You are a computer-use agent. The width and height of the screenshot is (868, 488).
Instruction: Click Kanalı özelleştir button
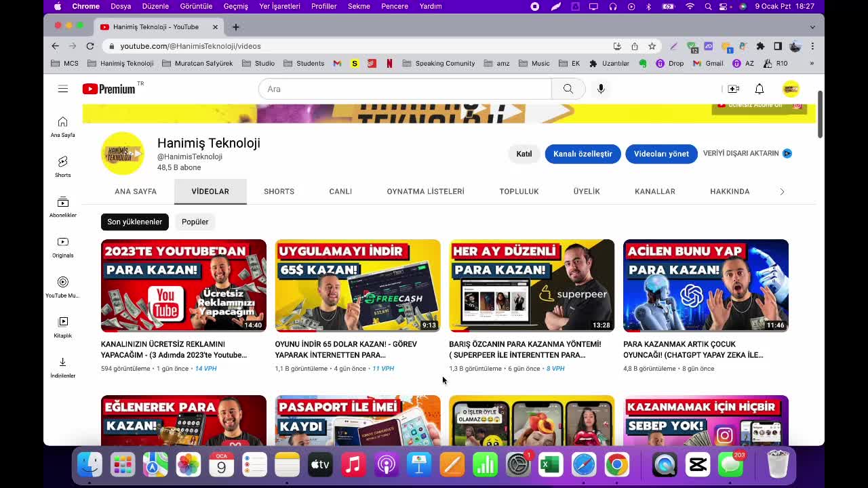[583, 154]
